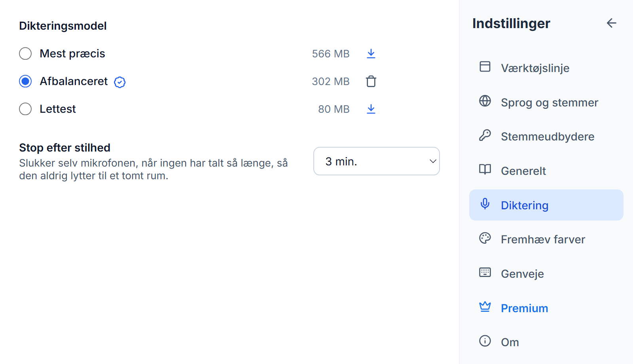Click the palette icon for Fremhæv farver
Screen dimensions: 633x364
[x=485, y=238]
